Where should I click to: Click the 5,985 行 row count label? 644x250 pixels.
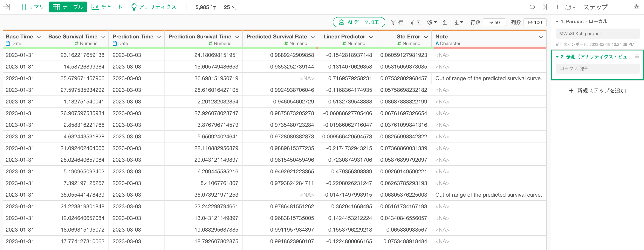(x=205, y=7)
